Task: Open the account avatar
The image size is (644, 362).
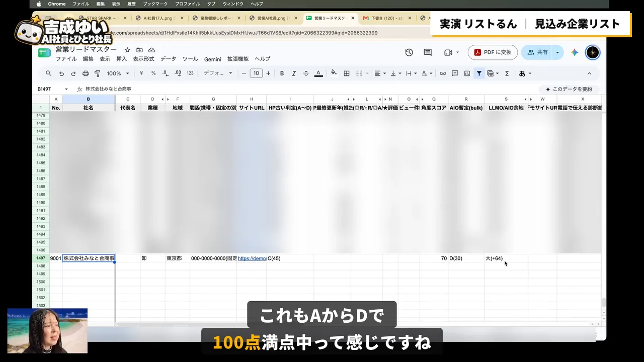Action: [x=593, y=52]
